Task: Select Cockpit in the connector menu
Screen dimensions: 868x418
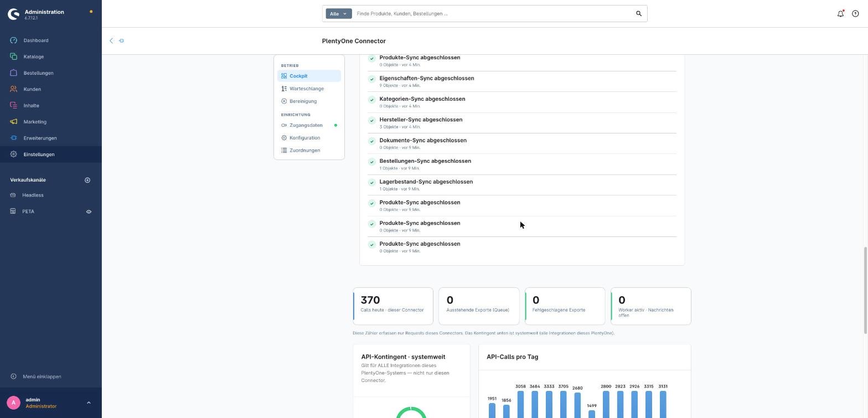Action: (309, 76)
